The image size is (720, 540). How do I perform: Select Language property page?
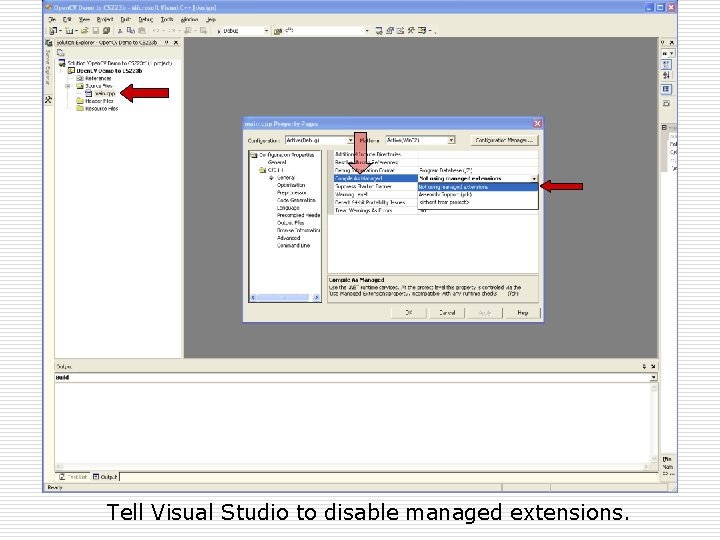288,208
